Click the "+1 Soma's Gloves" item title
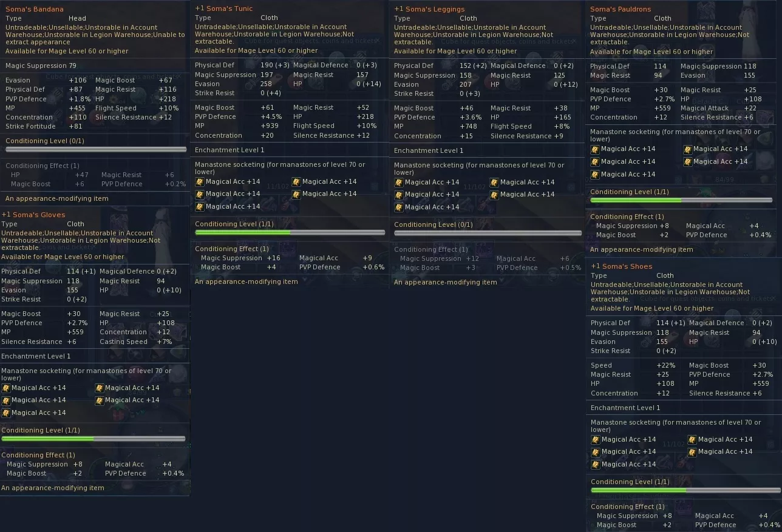The height and width of the screenshot is (532, 782). tap(33, 215)
